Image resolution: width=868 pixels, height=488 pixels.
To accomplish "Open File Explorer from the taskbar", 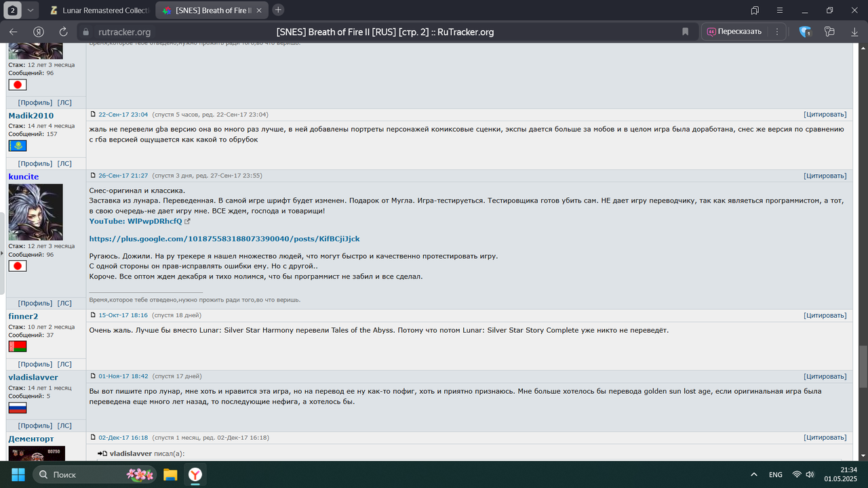I will point(170,474).
